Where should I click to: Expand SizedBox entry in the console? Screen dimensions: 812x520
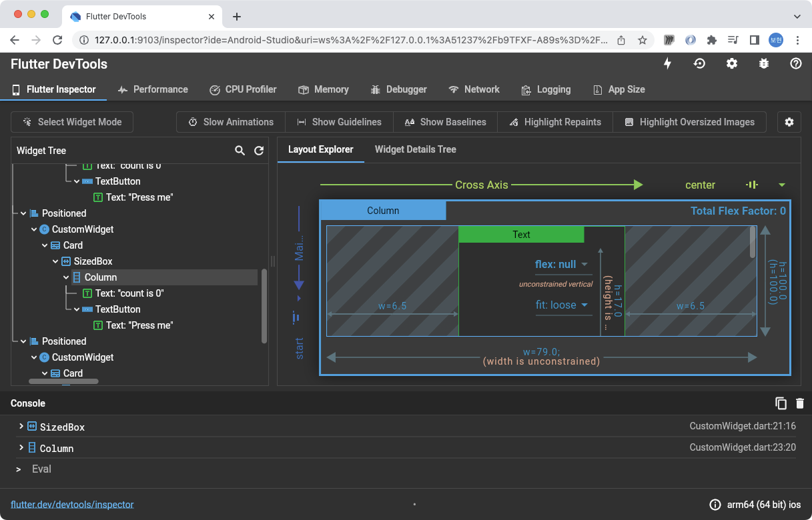(x=21, y=426)
